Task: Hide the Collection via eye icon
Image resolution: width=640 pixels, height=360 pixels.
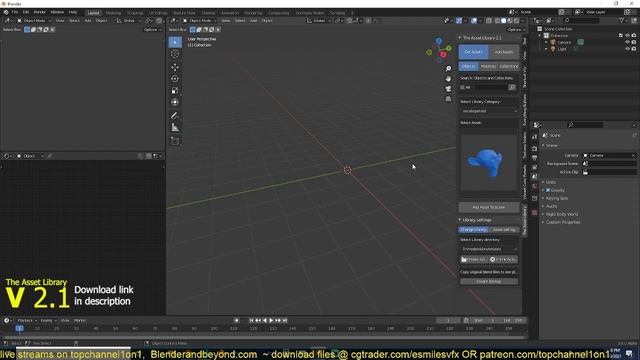Action: [x=627, y=36]
